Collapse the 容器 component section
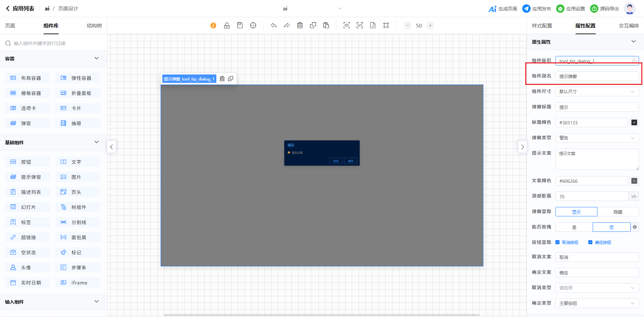Viewport: 644px width, 317px height. (x=97, y=58)
